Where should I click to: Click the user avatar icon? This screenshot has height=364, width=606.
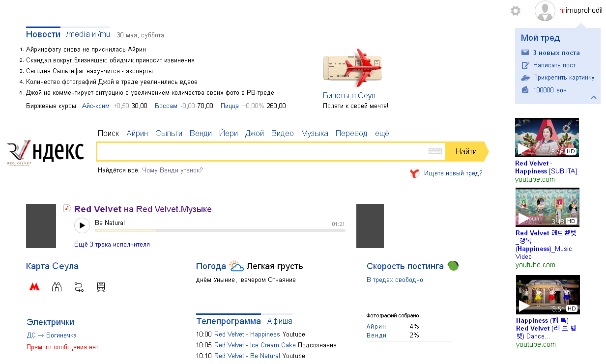tap(545, 11)
